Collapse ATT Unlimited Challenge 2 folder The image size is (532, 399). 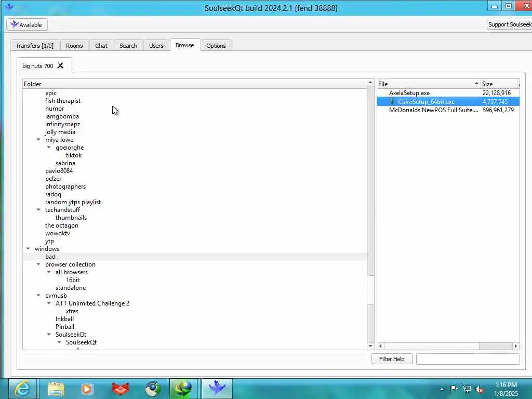pos(49,303)
